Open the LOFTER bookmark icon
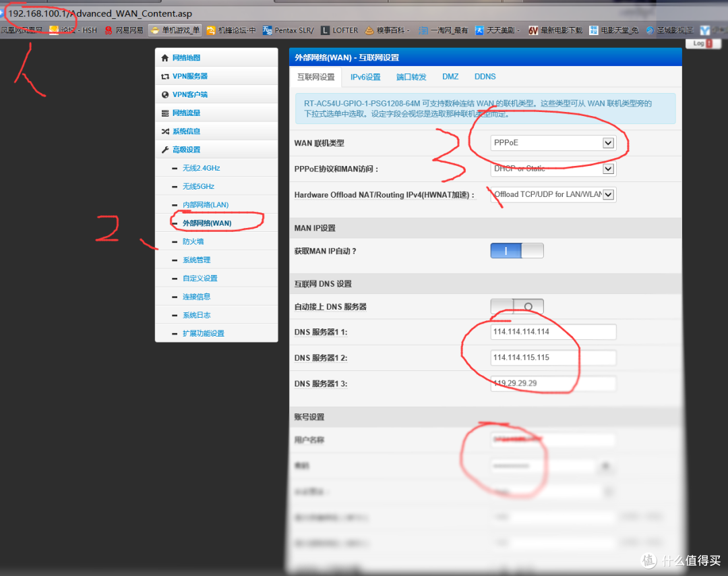728x576 pixels. coord(325,30)
